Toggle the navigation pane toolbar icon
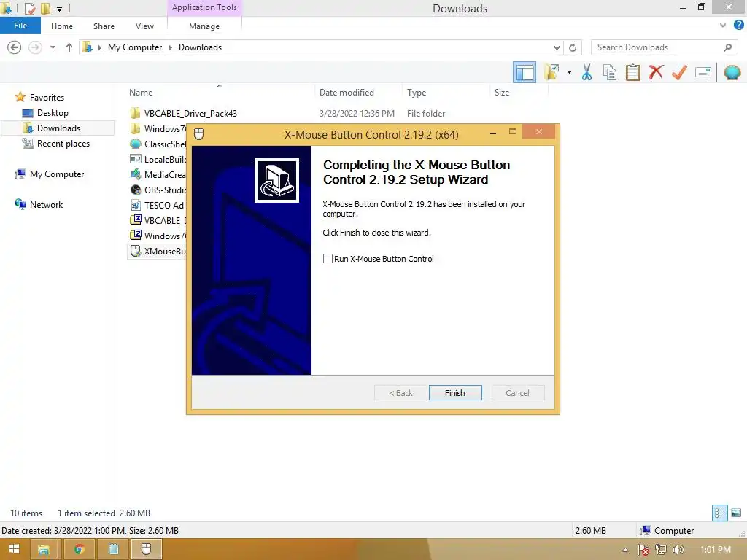Viewport: 747px width, 560px height. pyautogui.click(x=524, y=72)
